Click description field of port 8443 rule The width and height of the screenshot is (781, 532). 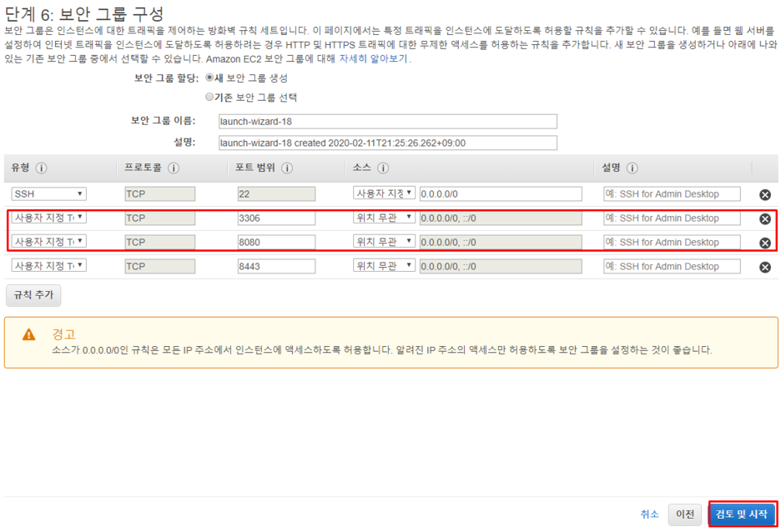point(672,266)
